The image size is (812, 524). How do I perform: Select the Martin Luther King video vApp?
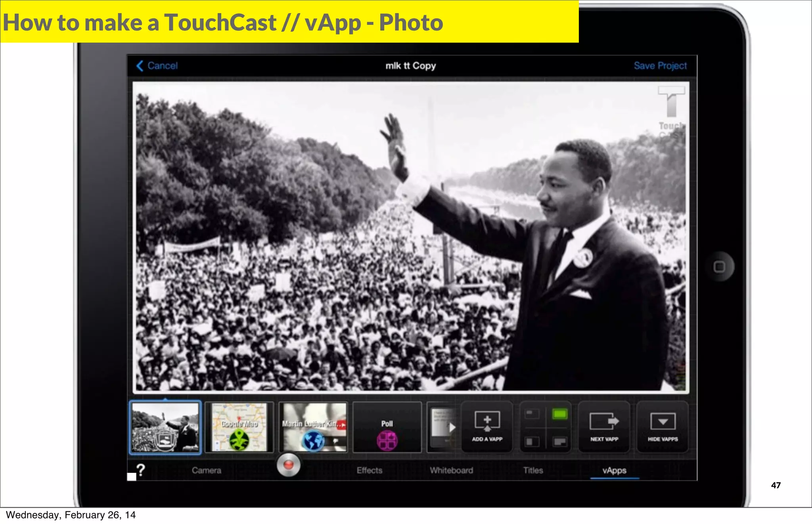click(313, 427)
